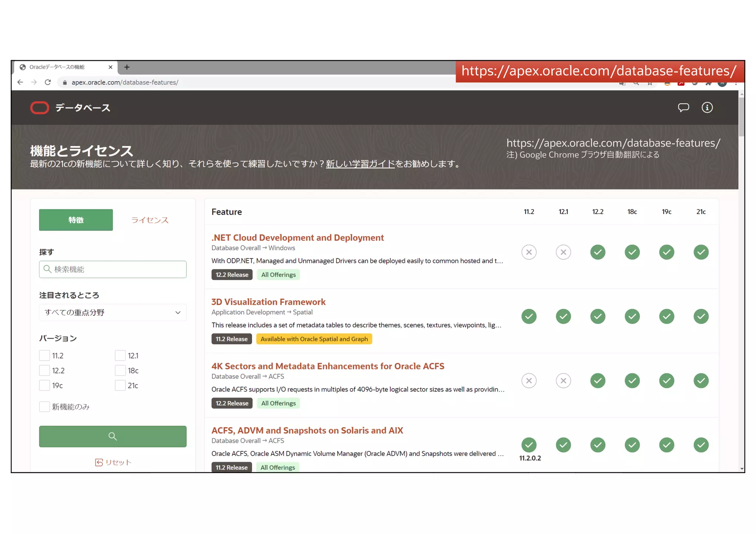This screenshot has height=534, width=756.
Task: Tick the 21c version checkbox
Action: [120, 385]
